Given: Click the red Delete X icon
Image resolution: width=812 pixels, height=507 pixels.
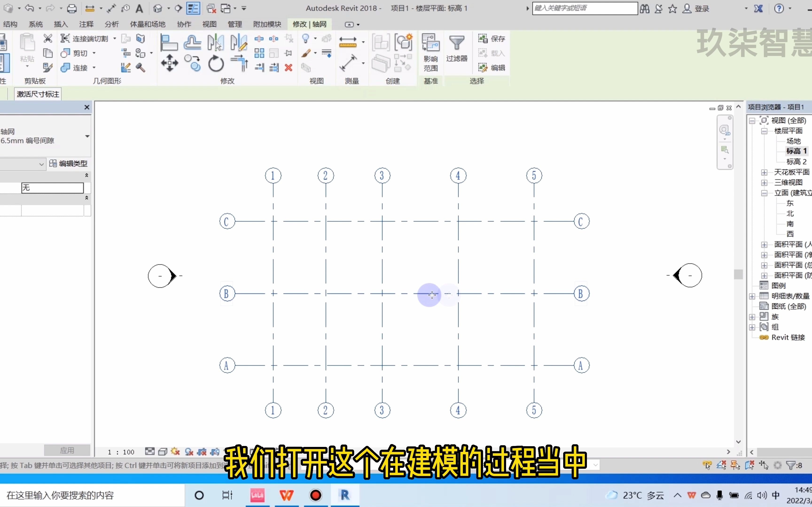Looking at the screenshot, I should coord(288,68).
